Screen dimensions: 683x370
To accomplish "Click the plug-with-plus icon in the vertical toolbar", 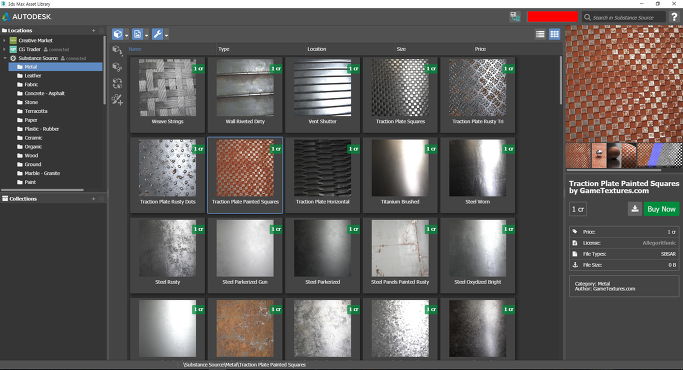I will point(117,99).
